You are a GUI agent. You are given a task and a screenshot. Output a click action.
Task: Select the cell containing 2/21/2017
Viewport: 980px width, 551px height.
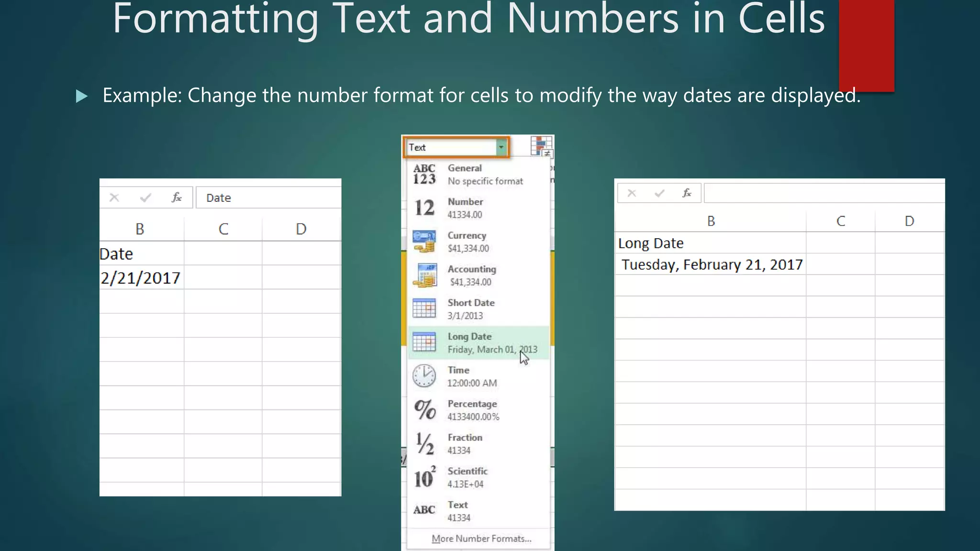click(x=141, y=277)
